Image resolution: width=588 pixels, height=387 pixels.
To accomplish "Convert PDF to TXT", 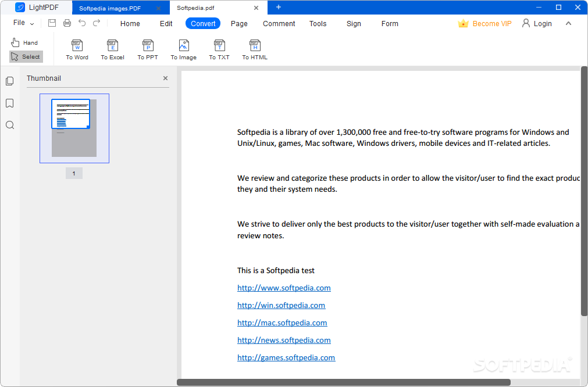I will pos(219,50).
